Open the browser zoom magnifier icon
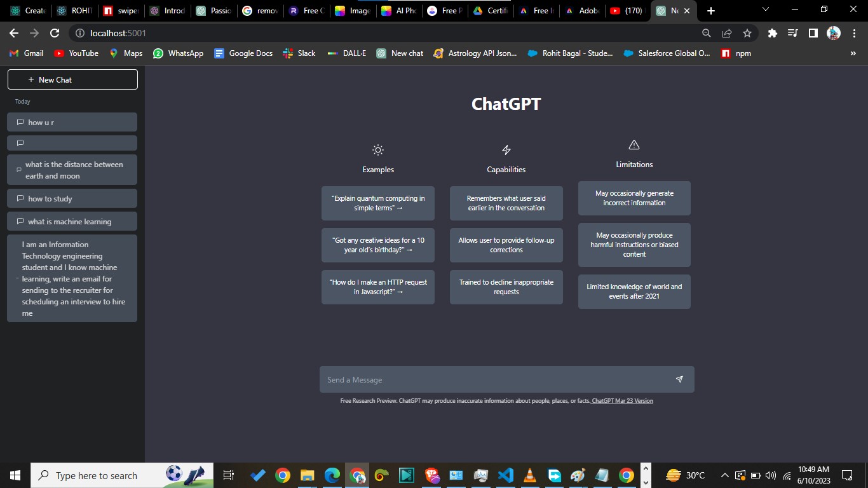 pos(707,33)
